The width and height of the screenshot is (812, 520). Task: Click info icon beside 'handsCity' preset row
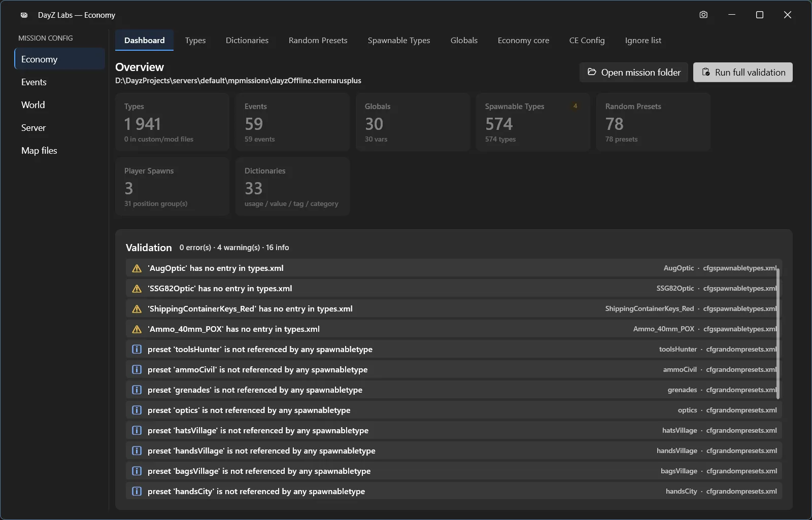click(137, 491)
